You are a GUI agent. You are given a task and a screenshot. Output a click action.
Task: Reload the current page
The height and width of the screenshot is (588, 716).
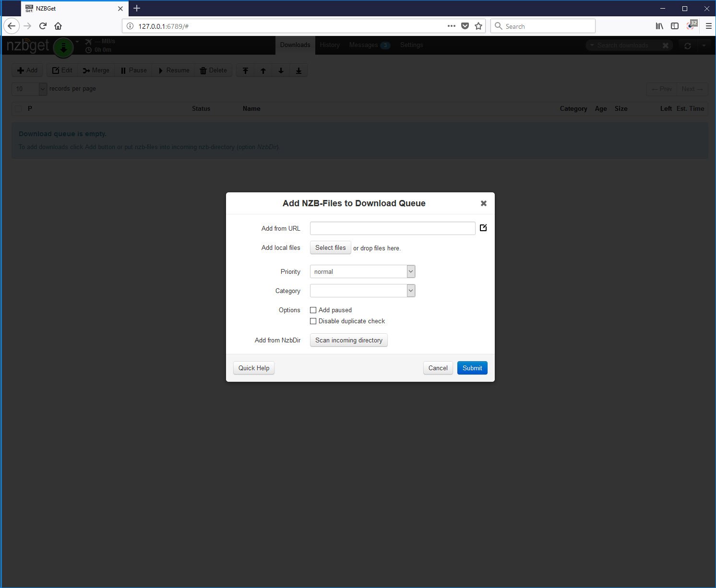(43, 26)
